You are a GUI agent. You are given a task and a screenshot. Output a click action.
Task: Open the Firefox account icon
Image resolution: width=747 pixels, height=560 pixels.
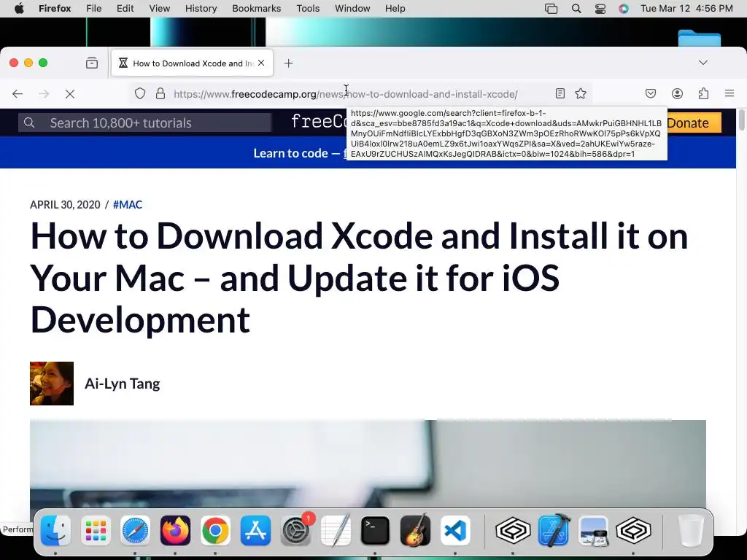(x=677, y=94)
